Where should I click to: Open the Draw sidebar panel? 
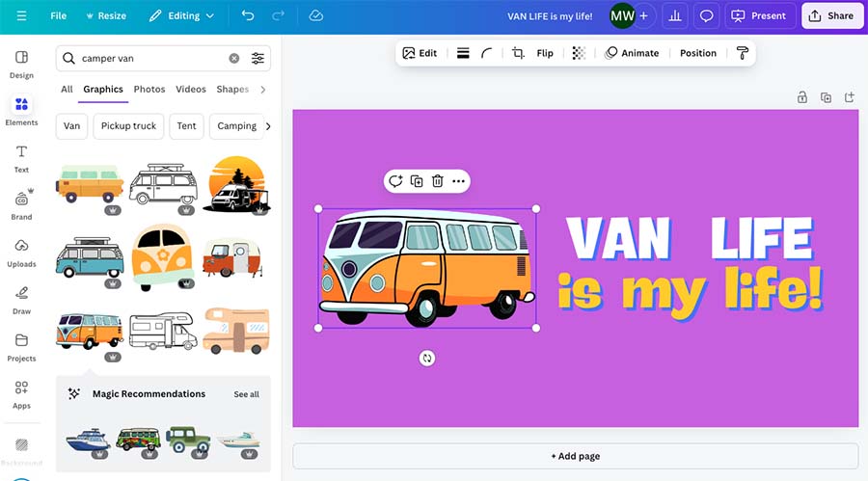[x=21, y=300]
